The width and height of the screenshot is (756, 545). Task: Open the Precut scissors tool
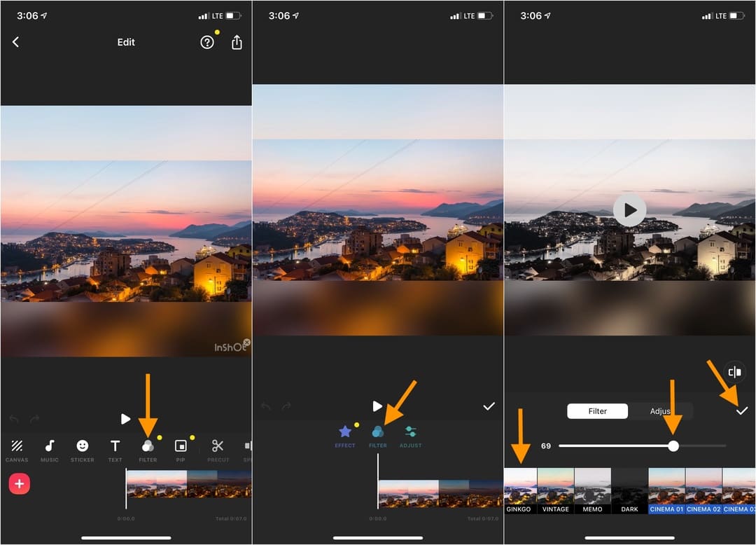(218, 450)
